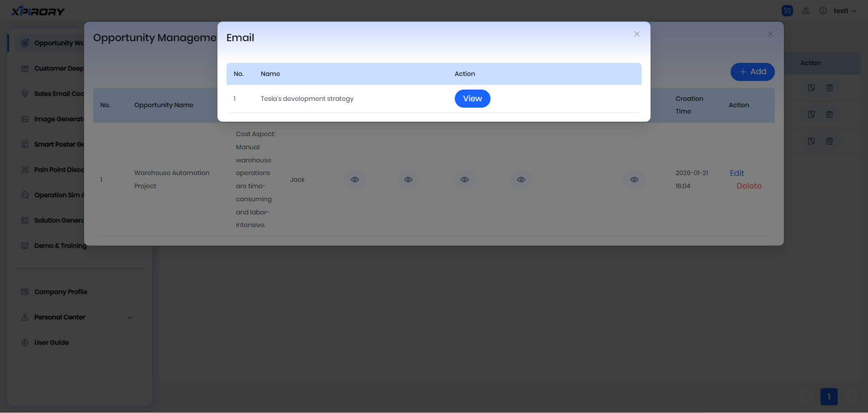Image resolution: width=868 pixels, height=413 pixels.
Task: Click the second eye icon in Warehouse row
Action: pyautogui.click(x=408, y=180)
